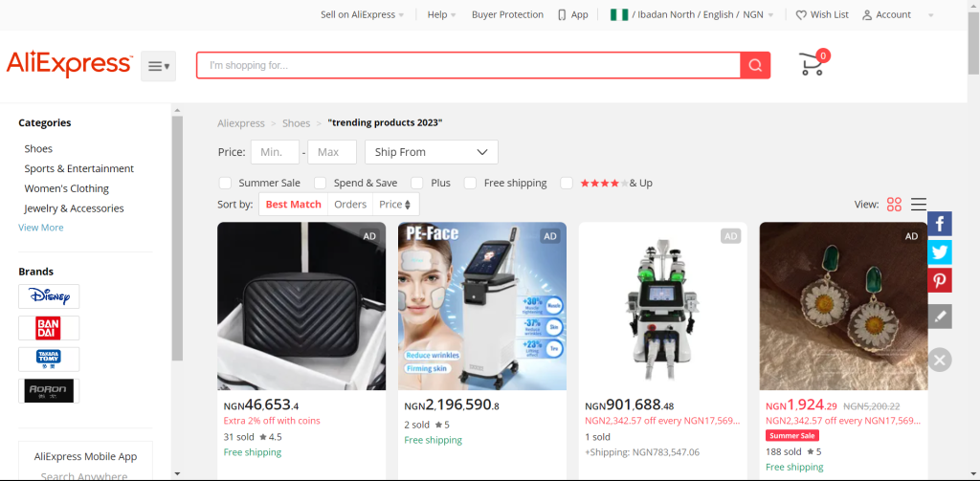Viewport: 980px width, 481px height.
Task: Click Extra 2% off with coins text
Action: pos(272,421)
